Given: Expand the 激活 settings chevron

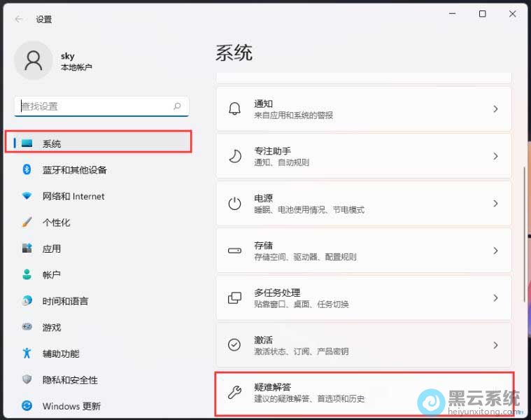Looking at the screenshot, I should (x=495, y=345).
